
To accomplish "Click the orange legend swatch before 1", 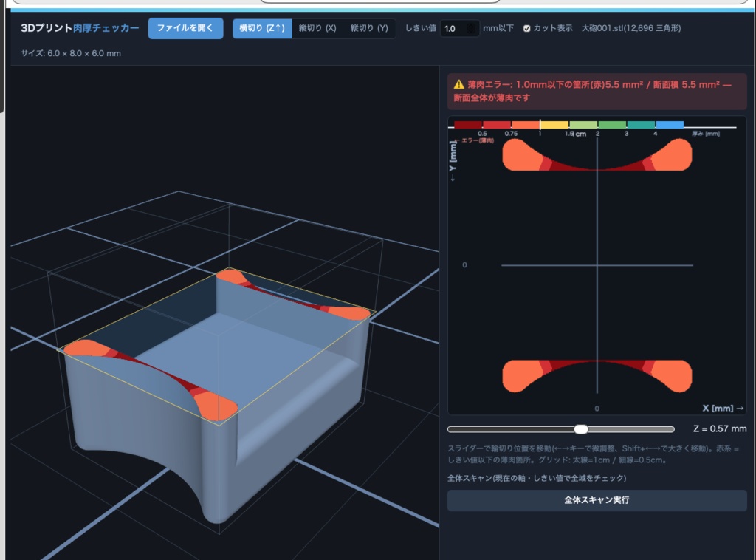I will pos(526,124).
